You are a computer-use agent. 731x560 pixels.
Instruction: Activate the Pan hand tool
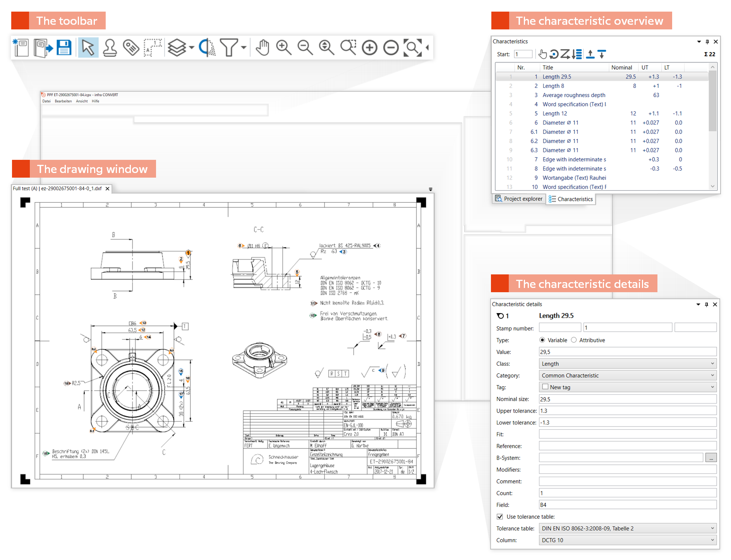tap(263, 48)
